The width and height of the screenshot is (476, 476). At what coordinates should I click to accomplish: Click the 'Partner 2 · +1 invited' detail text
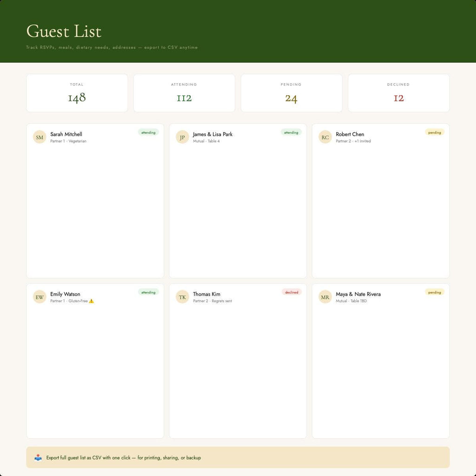[353, 141]
